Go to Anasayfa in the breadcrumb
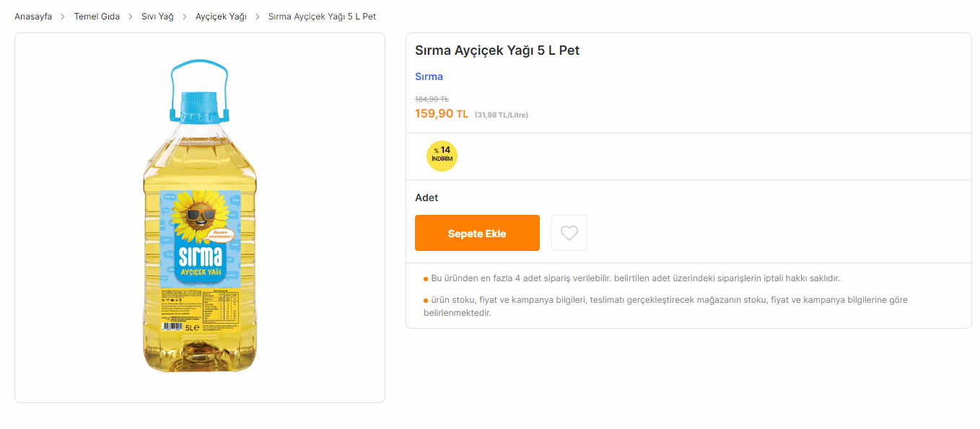This screenshot has height=429, width=980. coord(33,17)
